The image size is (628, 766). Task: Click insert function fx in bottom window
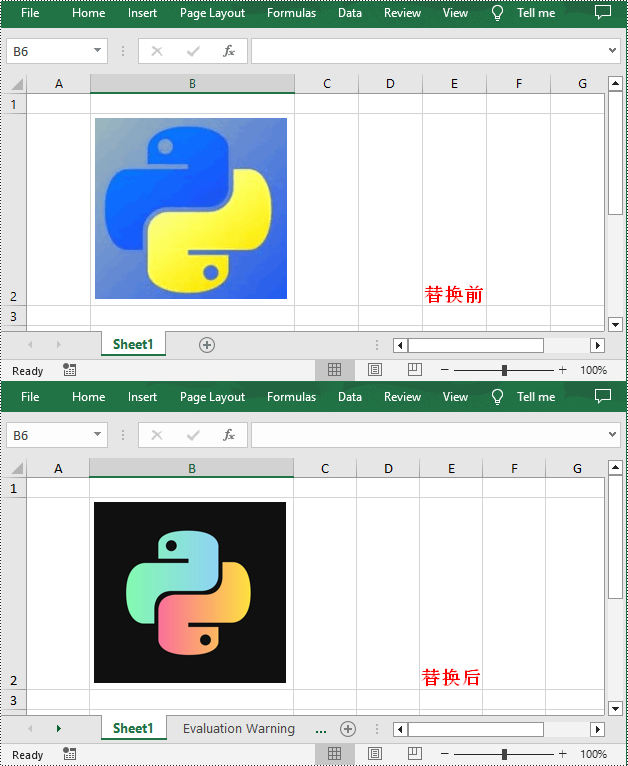(x=229, y=435)
